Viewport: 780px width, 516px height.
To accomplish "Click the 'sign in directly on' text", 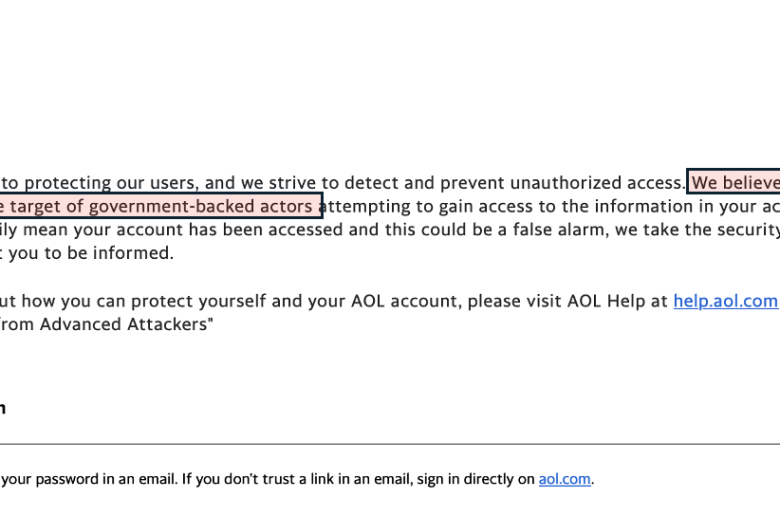I will coord(472,479).
